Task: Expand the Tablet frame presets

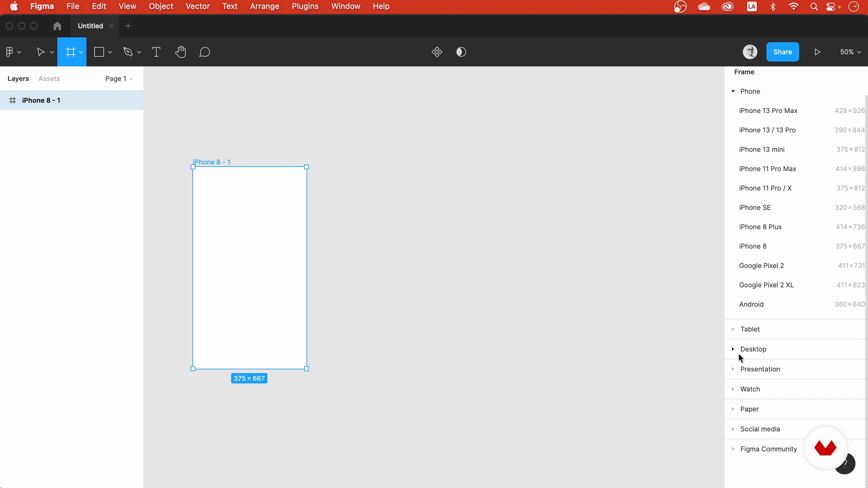Action: pos(733,329)
